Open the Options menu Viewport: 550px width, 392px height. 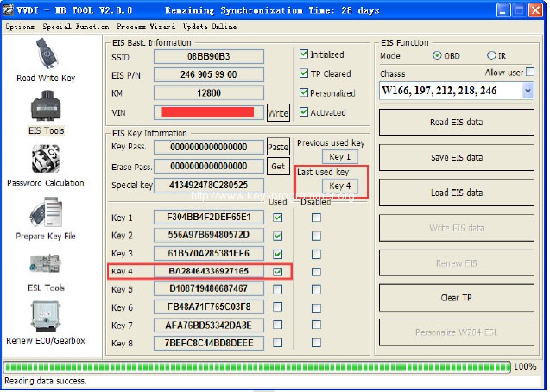(x=20, y=27)
